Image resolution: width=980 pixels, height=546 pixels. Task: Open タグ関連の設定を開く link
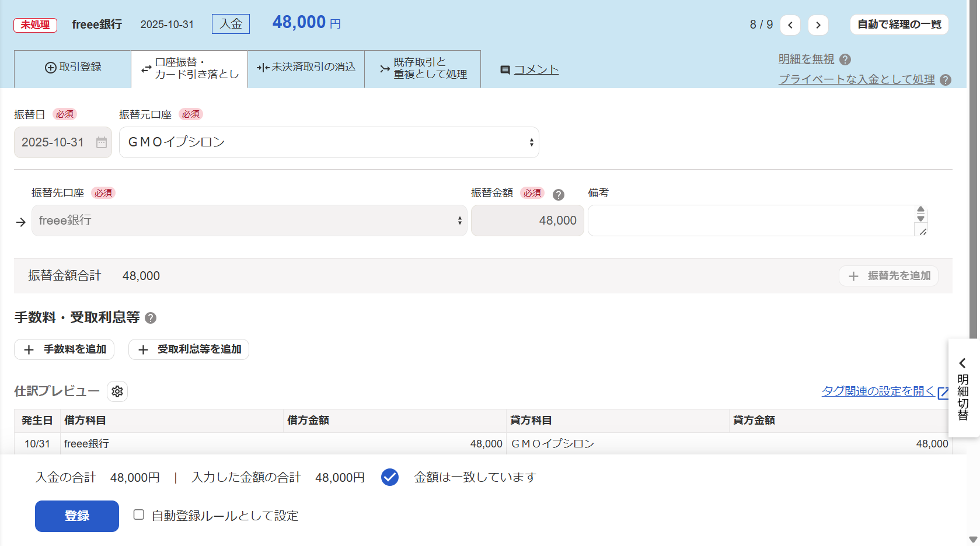click(878, 391)
